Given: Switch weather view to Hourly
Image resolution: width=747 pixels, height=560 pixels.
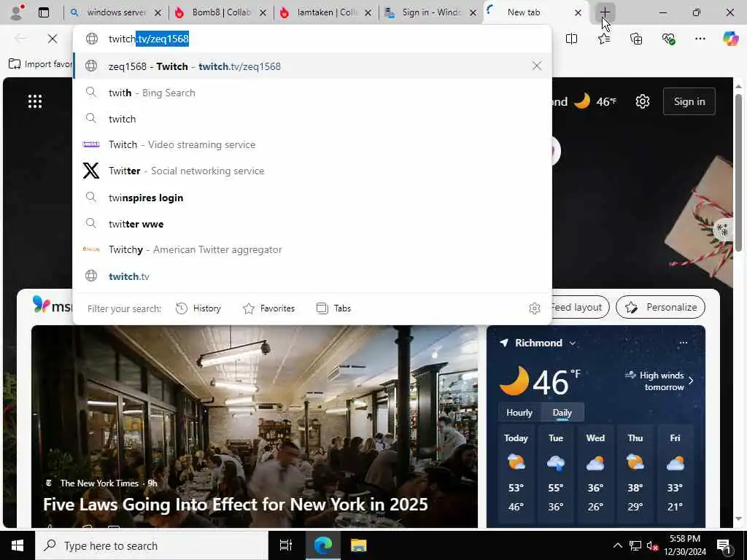Looking at the screenshot, I should point(519,413).
